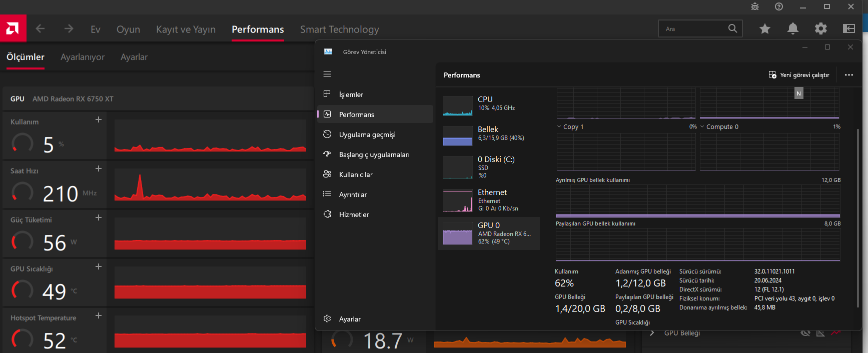The image size is (868, 353).
Task: Open AMD Software settings gear
Action: [820, 29]
